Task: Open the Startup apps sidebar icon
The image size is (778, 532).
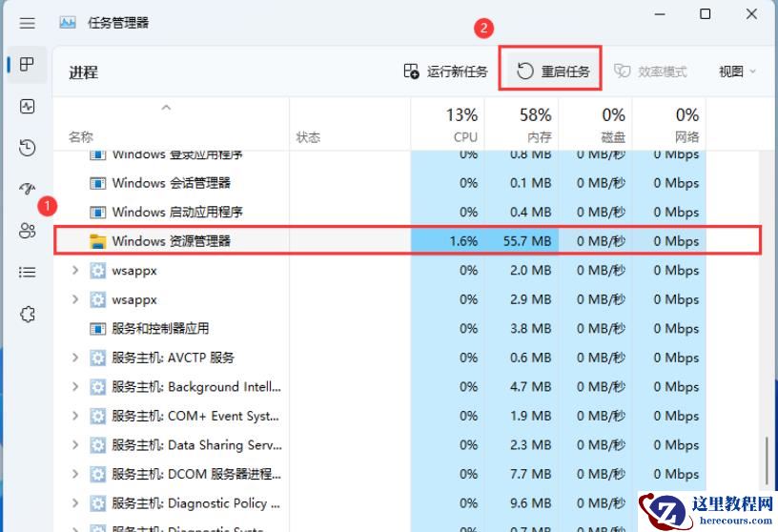Action: click(28, 189)
